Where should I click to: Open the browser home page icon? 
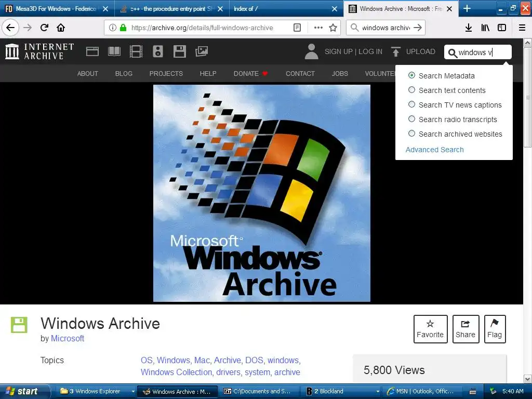61,28
